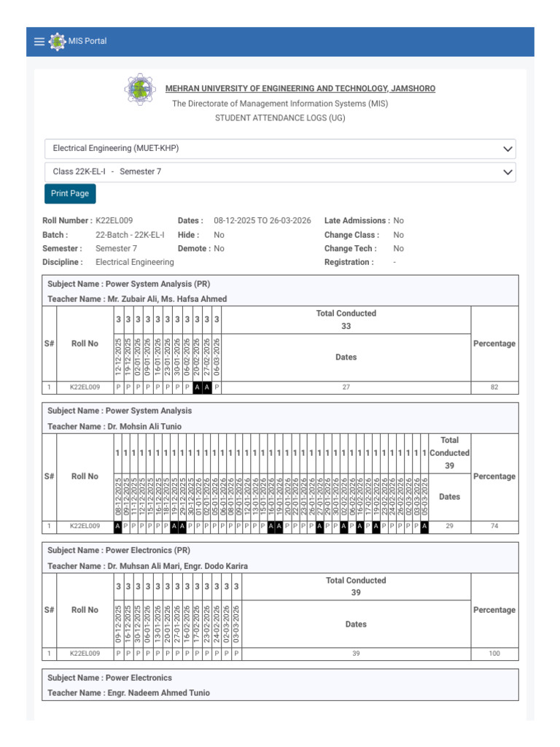560x747 pixels.
Task: Click dates range 08-12-2025 TO 26-03-2026
Action: point(262,220)
